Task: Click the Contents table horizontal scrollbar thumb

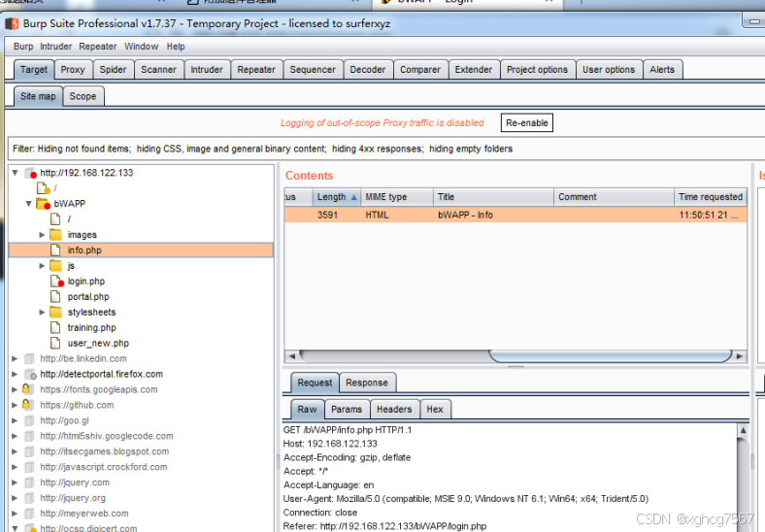Action: [x=611, y=356]
